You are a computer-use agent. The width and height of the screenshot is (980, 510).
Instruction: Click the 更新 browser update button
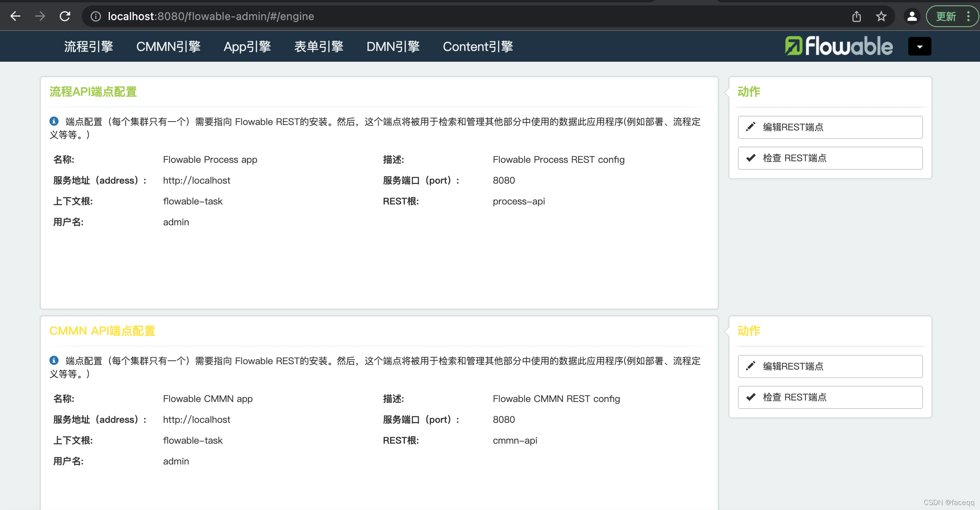click(946, 16)
